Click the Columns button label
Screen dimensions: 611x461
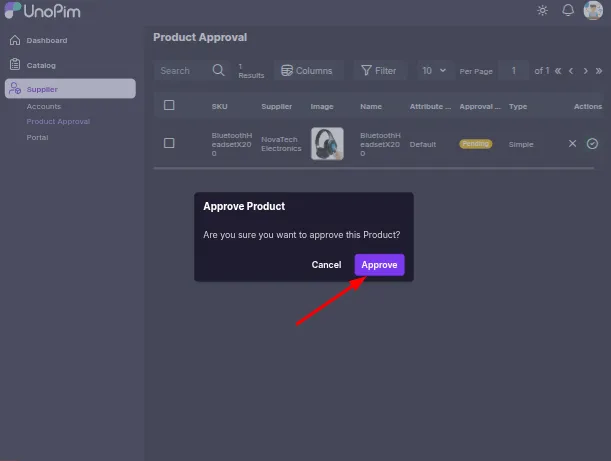pos(314,71)
